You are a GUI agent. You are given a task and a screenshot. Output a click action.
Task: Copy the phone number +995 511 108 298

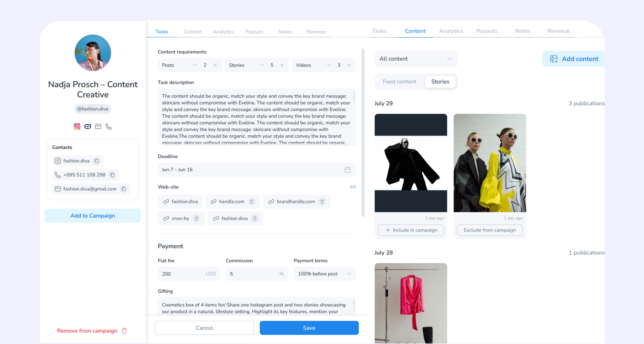(112, 175)
